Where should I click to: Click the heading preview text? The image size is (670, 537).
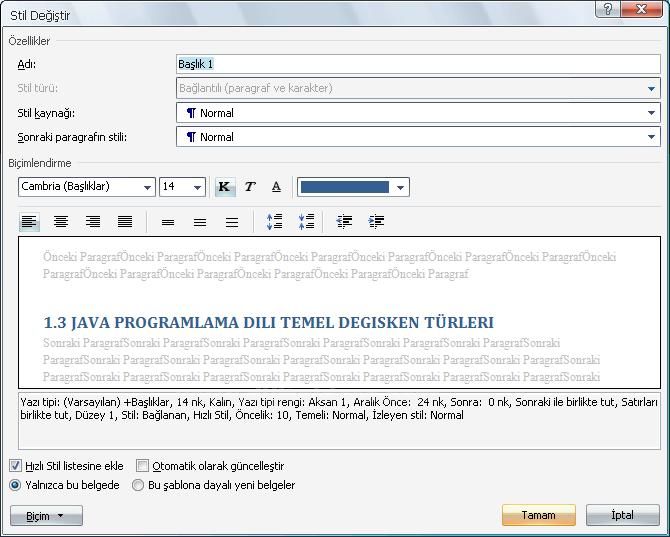269,323
